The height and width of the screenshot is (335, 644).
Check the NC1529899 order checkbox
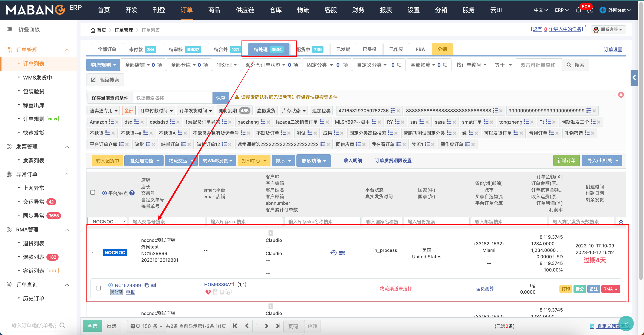(99, 288)
